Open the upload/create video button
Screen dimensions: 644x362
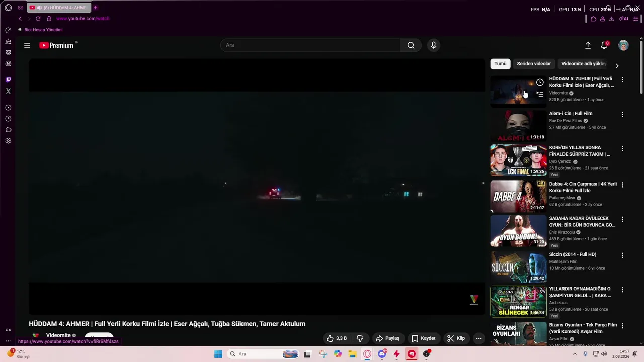point(588,45)
